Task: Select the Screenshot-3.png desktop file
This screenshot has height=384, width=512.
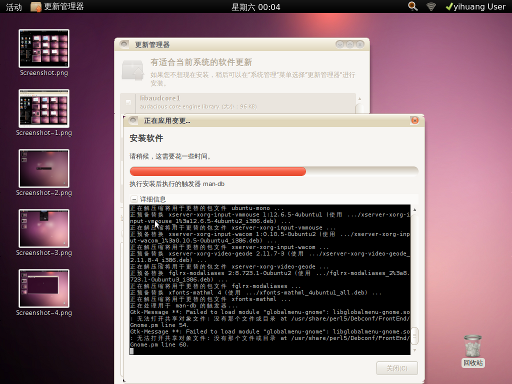Action: point(44,233)
